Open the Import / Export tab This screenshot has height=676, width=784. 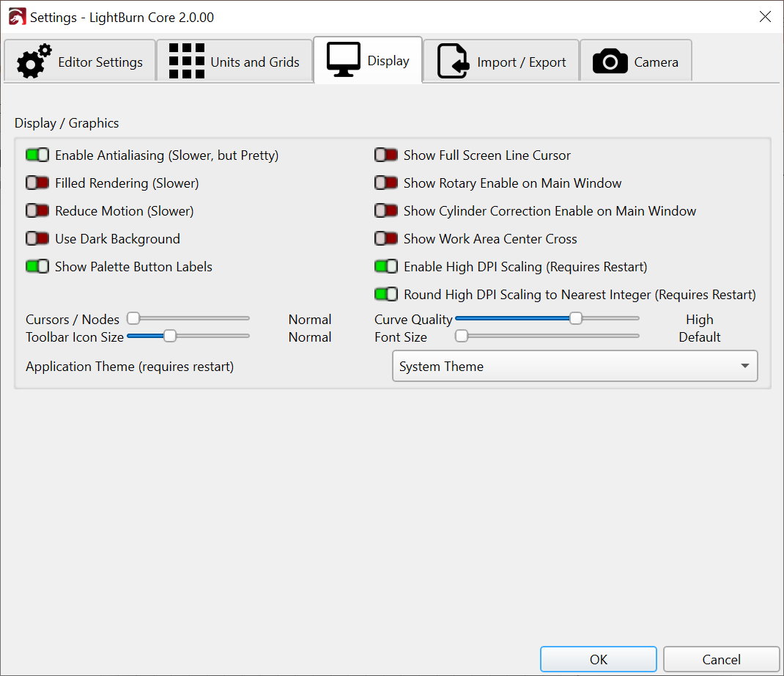point(501,62)
